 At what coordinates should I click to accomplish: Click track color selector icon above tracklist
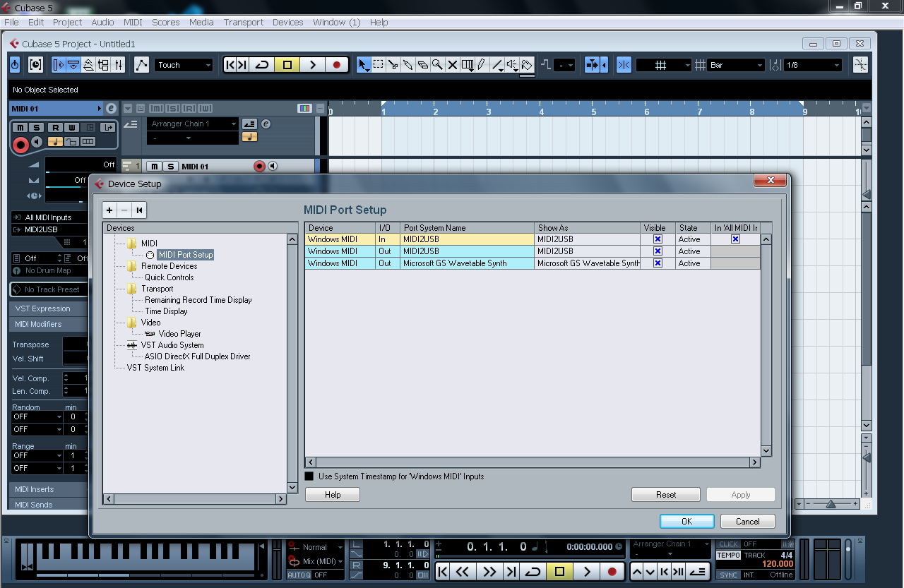[304, 109]
